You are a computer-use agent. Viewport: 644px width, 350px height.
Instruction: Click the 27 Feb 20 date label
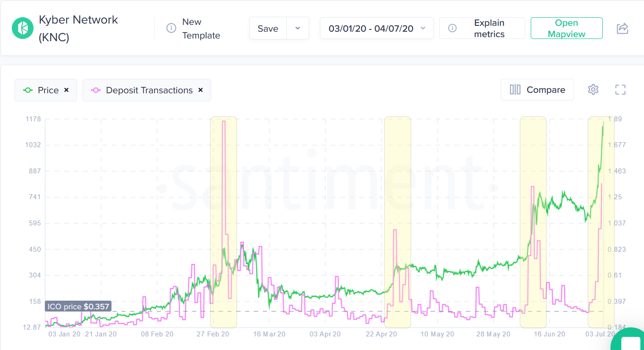point(213,335)
